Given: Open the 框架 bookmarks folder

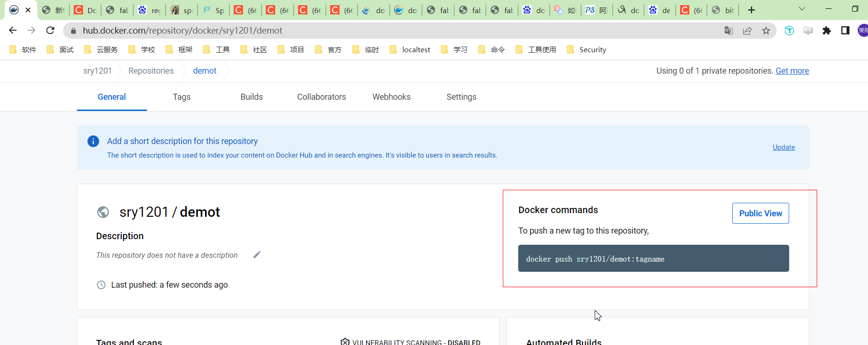Looking at the screenshot, I should (179, 50).
